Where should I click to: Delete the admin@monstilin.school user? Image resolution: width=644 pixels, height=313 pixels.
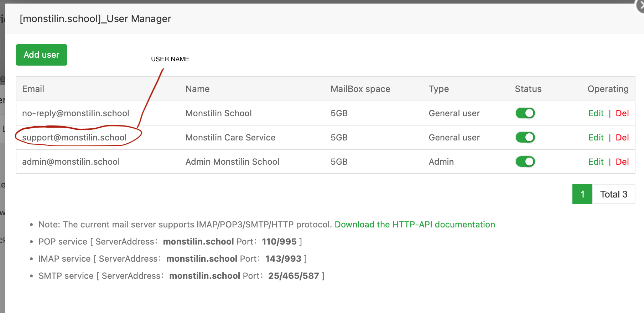tap(622, 162)
